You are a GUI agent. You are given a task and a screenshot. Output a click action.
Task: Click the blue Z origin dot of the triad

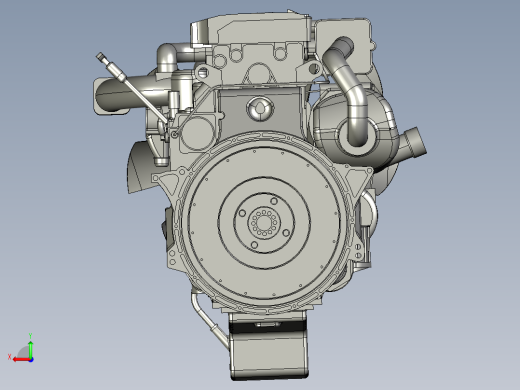tap(31, 360)
